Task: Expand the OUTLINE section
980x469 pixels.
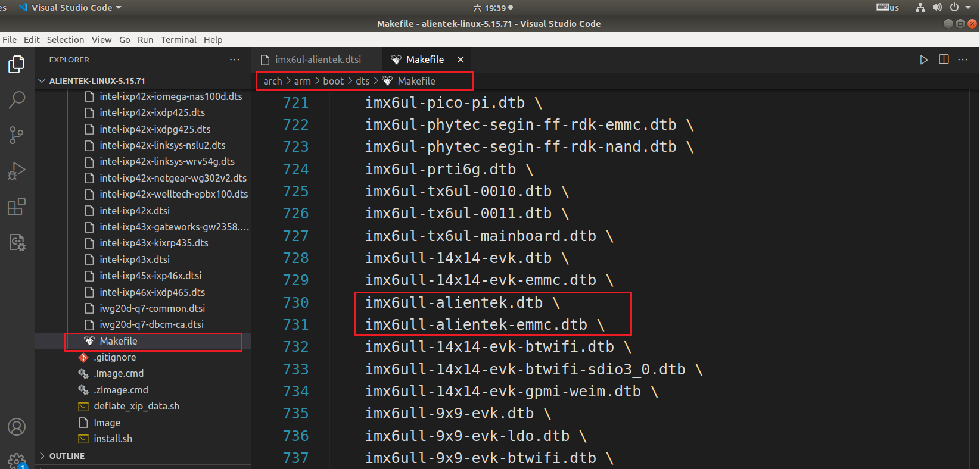Action: (x=143, y=456)
